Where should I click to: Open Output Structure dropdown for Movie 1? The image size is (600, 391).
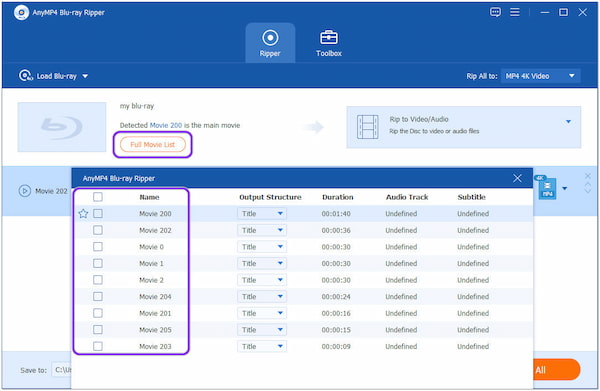click(x=262, y=263)
